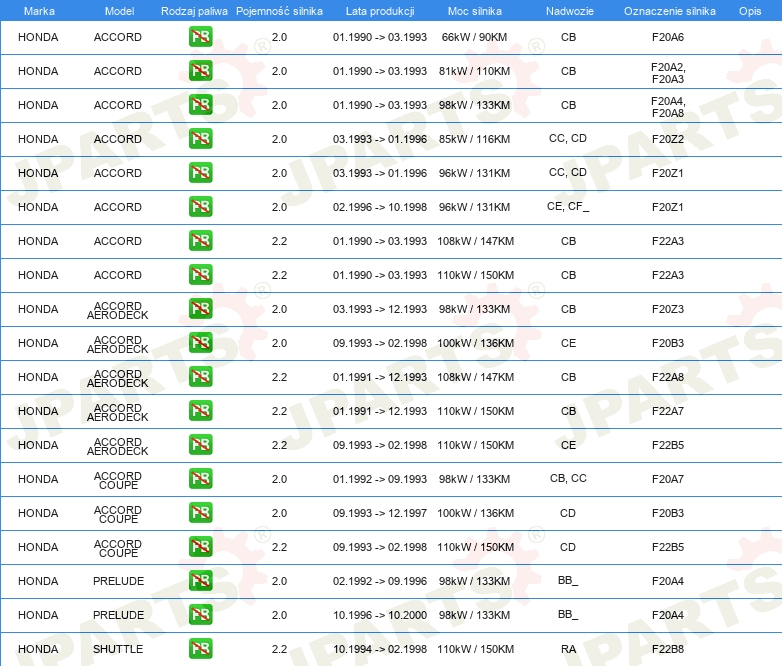Click the fuel icon in the F20A4, F20A8 row

(200, 105)
